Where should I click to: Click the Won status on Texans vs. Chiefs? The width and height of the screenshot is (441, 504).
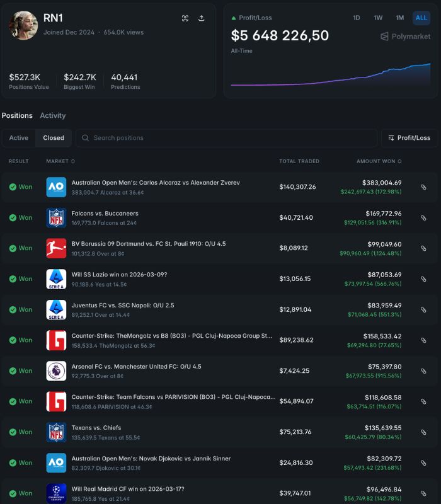21,432
